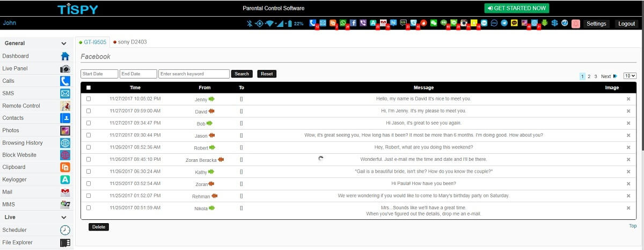This screenshot has width=644, height=250.
Task: Click the Next page link
Action: 609,76
